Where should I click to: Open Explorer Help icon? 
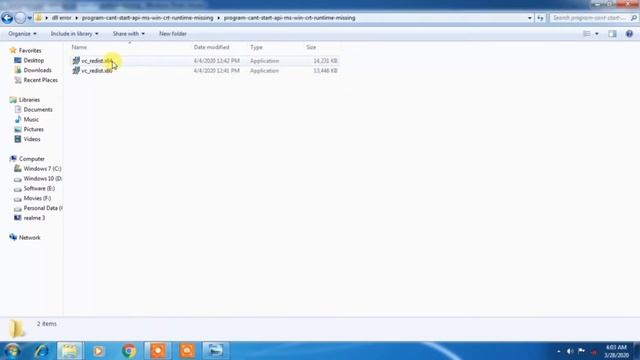(x=629, y=34)
